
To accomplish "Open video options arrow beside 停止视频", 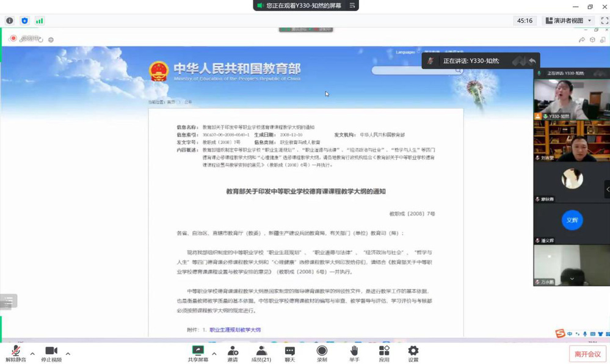I will (x=68, y=354).
